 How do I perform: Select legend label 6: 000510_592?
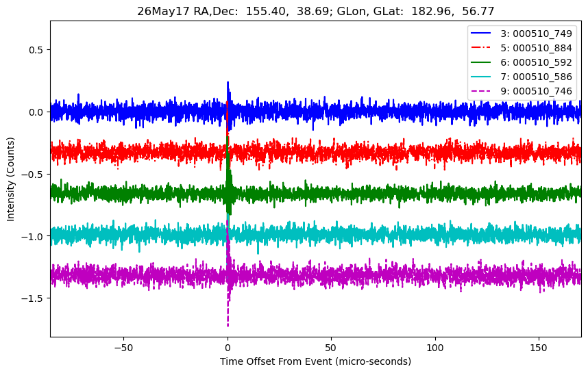(536, 62)
